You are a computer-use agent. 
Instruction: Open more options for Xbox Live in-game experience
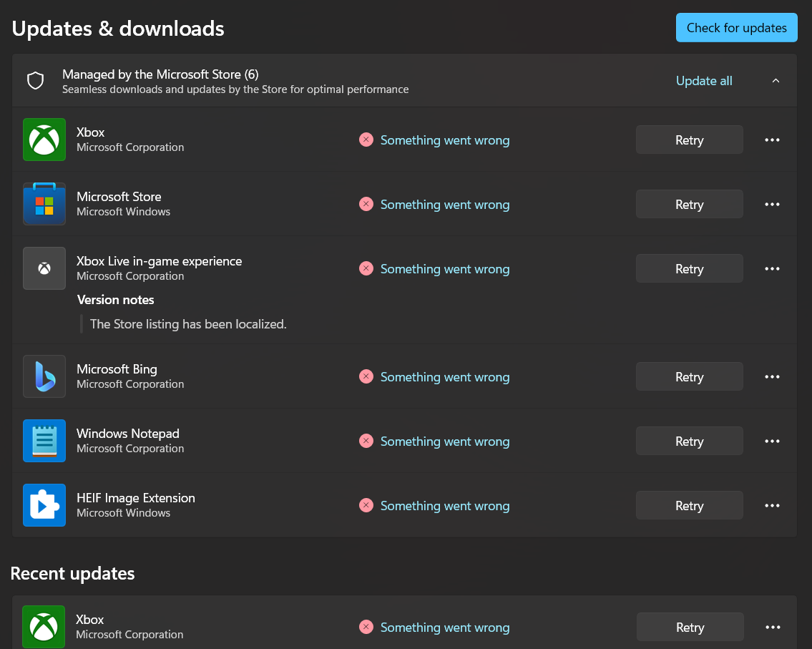pyautogui.click(x=772, y=268)
